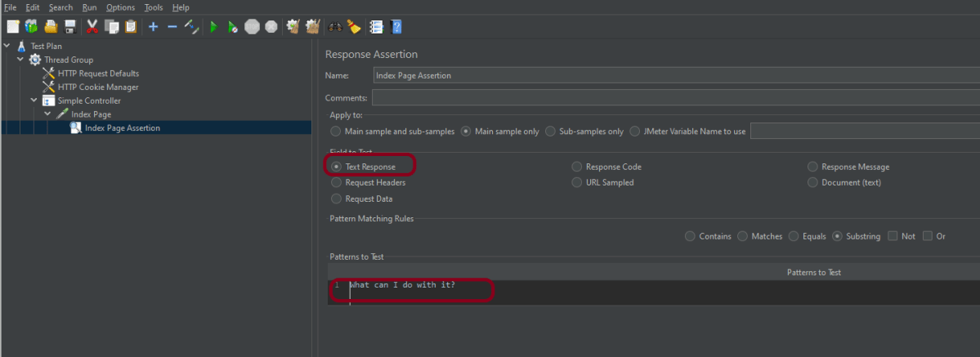Collapse the Test Plan root node
This screenshot has width=980, height=357.
[x=7, y=46]
